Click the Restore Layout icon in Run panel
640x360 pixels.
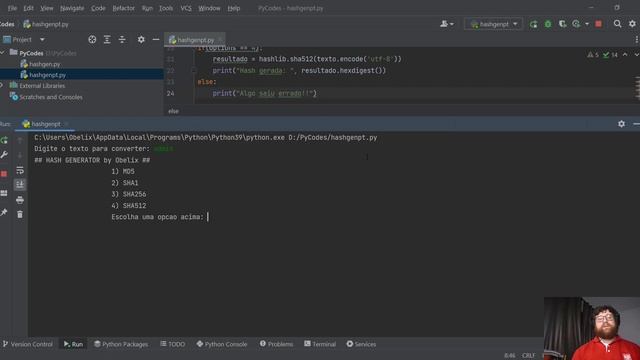(4, 193)
